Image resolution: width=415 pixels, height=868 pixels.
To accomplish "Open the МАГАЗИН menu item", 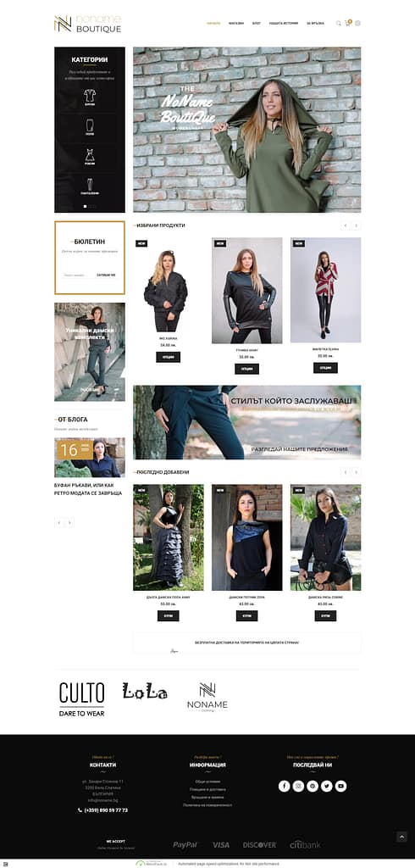I will 236,23.
